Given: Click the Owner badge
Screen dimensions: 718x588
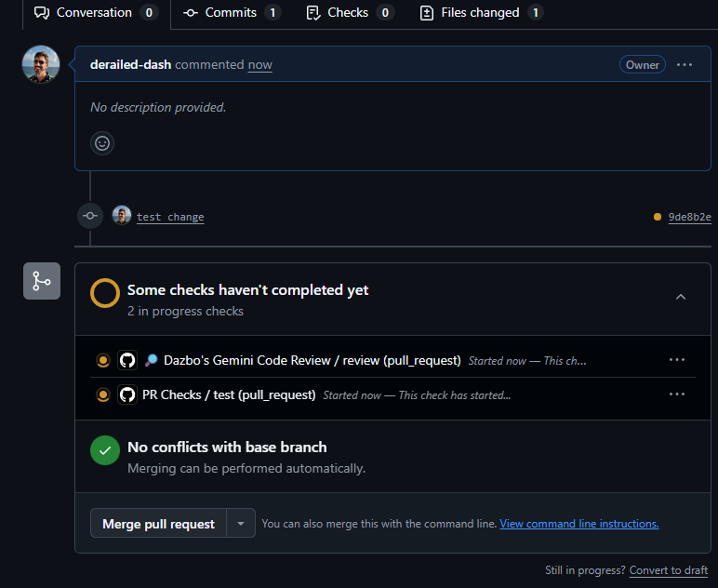Looking at the screenshot, I should [642, 64].
